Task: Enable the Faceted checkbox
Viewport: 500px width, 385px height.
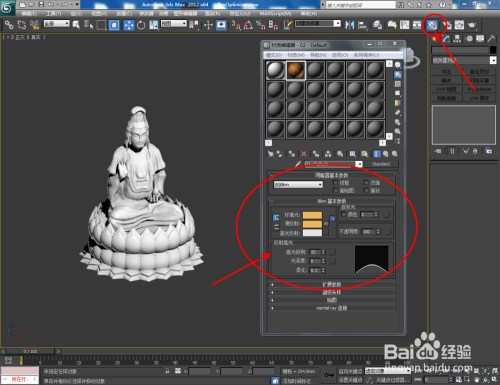Action: click(366, 190)
